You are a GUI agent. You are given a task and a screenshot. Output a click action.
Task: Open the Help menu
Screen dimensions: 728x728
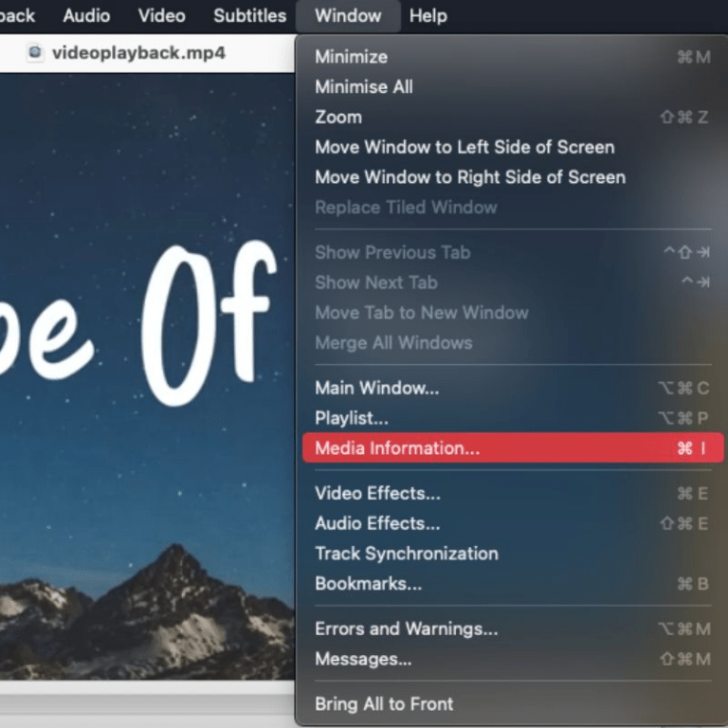coord(428,16)
